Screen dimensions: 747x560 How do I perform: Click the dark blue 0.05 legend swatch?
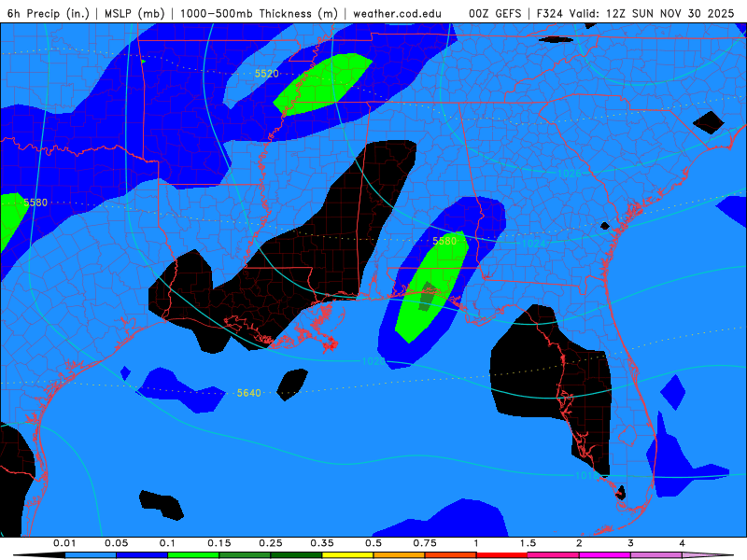[x=142, y=555]
